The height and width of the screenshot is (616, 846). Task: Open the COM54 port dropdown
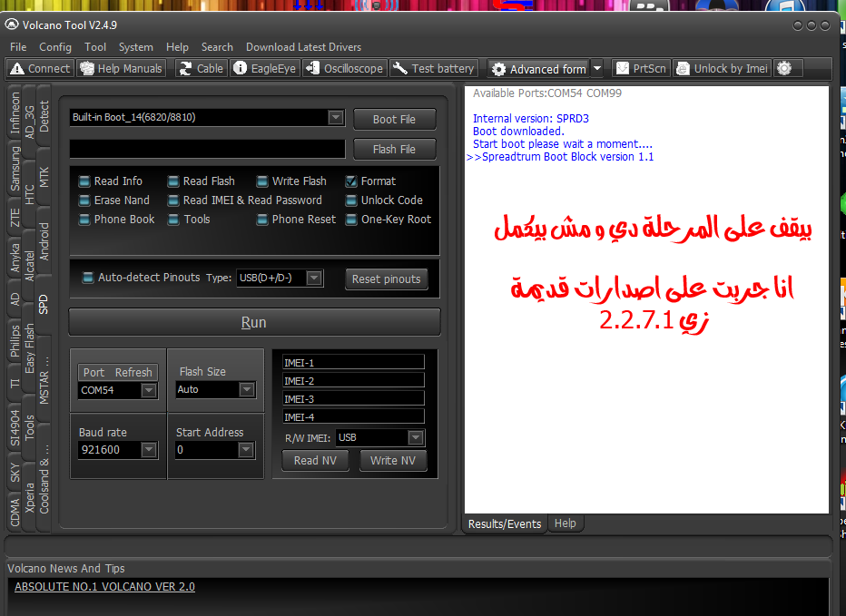(x=148, y=390)
